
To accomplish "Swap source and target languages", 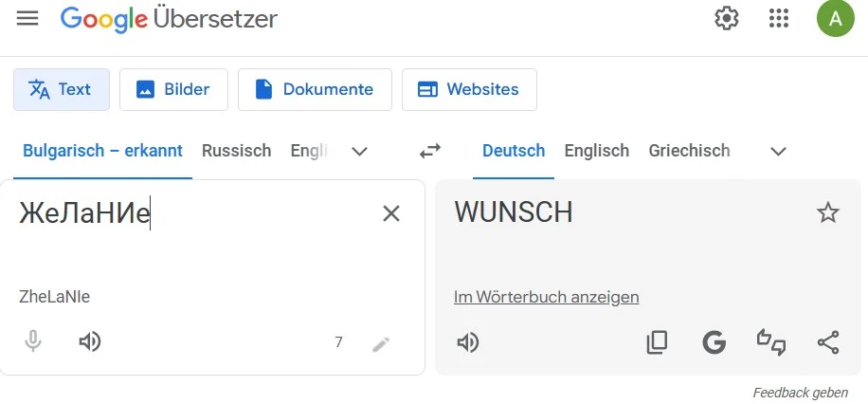I will (430, 151).
